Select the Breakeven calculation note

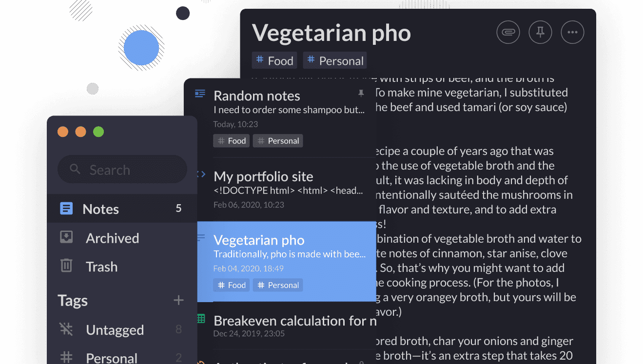tap(292, 321)
